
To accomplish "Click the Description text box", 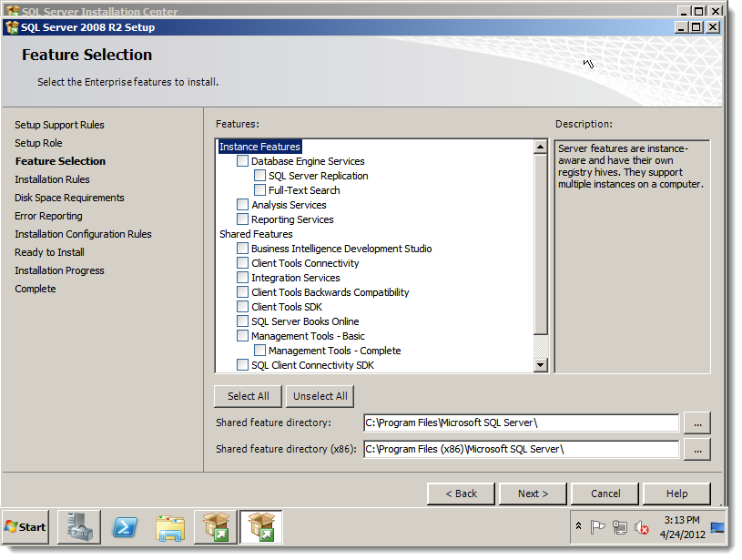I will [x=632, y=257].
